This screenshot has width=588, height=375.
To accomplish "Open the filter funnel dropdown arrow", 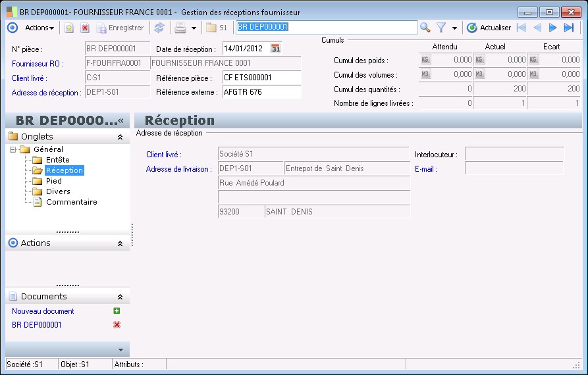I will tap(454, 28).
